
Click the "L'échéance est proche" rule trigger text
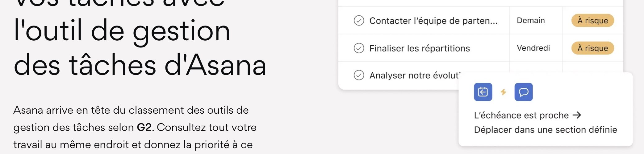tap(521, 115)
